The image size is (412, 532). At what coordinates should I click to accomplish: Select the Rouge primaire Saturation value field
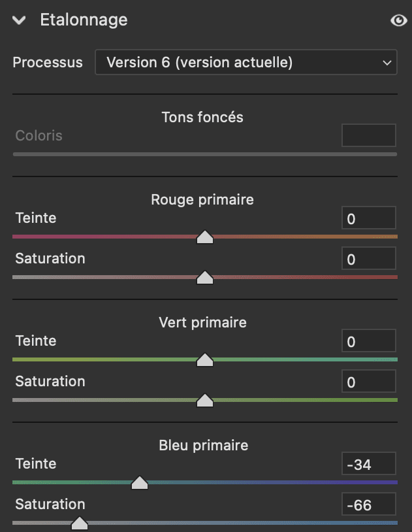[368, 259]
